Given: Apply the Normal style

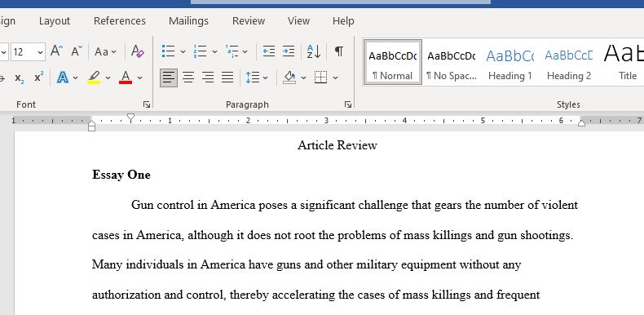Looking at the screenshot, I should [393, 63].
